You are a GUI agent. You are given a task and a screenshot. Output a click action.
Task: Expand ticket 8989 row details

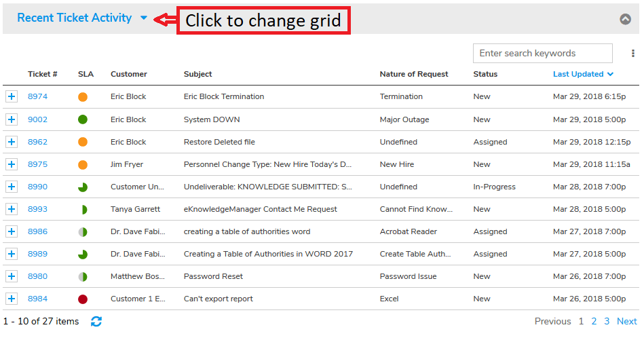click(x=12, y=254)
